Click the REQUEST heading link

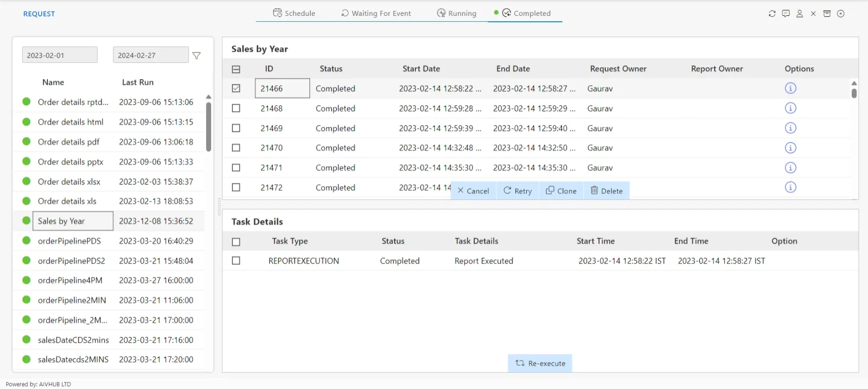(39, 14)
